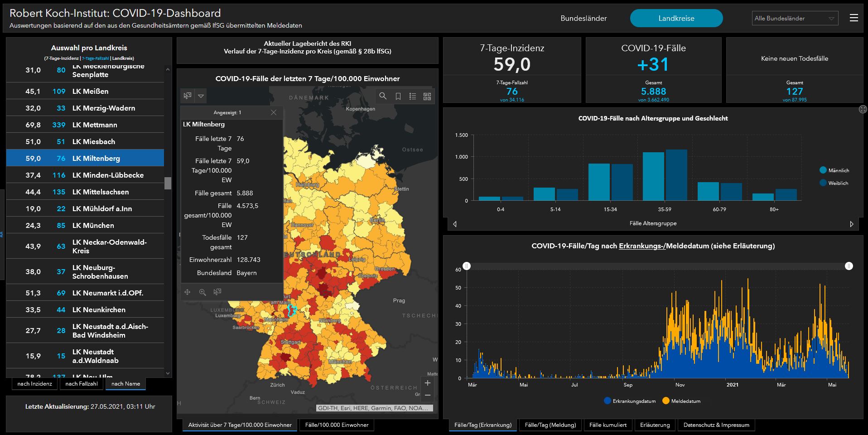
Task: Select the Fälle/Tag (Erkrankung) tab
Action: tap(483, 425)
